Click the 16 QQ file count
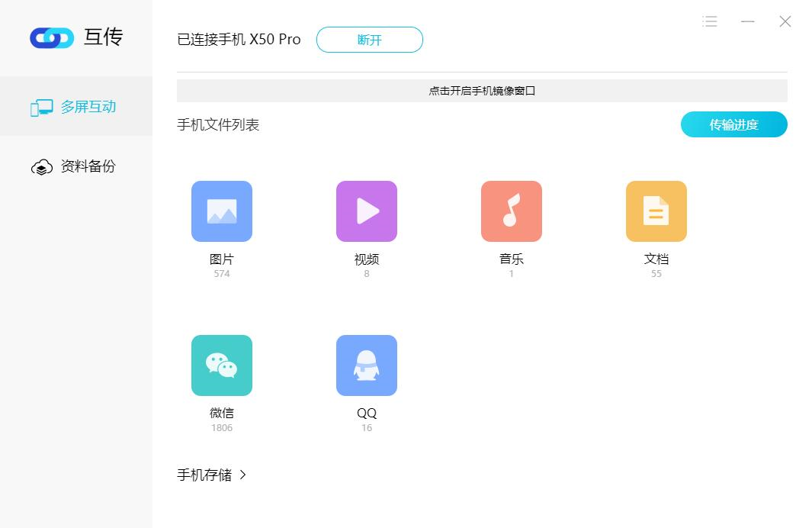Screen dimensions: 812x528 coord(367,427)
